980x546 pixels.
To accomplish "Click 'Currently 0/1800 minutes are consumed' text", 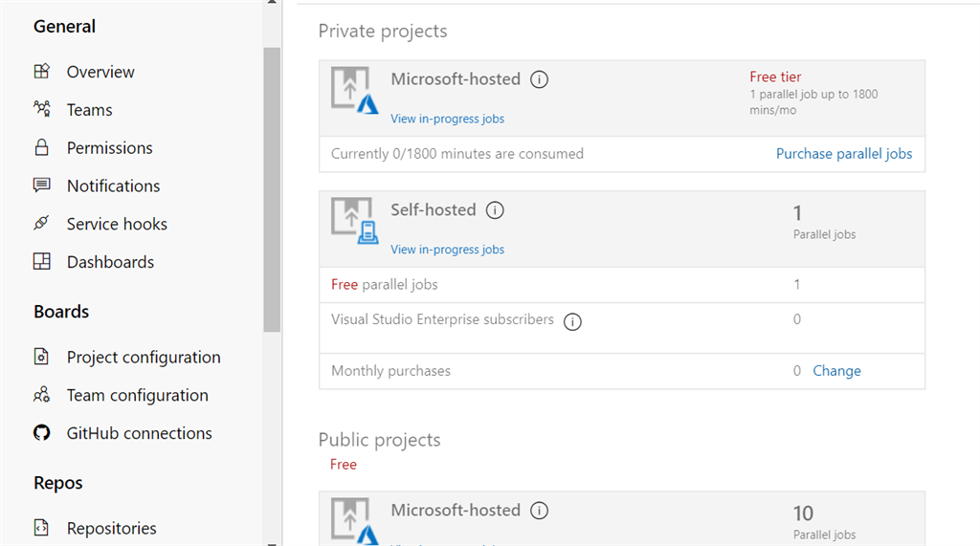I will [457, 154].
